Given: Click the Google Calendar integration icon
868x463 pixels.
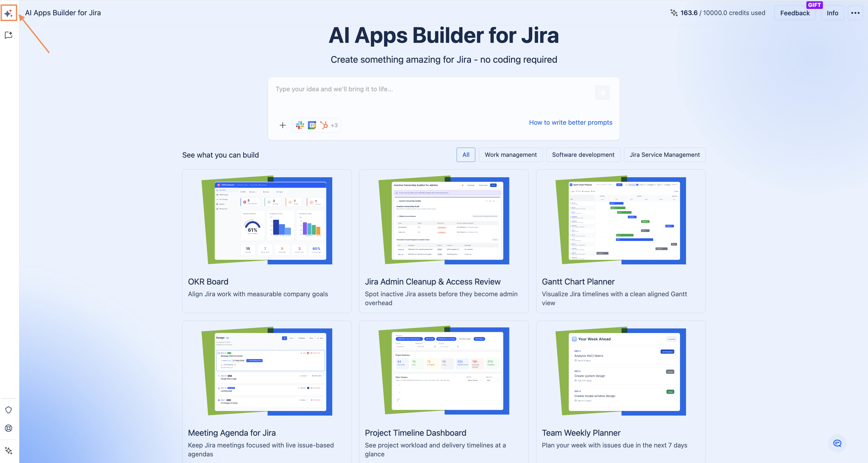Looking at the screenshot, I should coord(312,125).
